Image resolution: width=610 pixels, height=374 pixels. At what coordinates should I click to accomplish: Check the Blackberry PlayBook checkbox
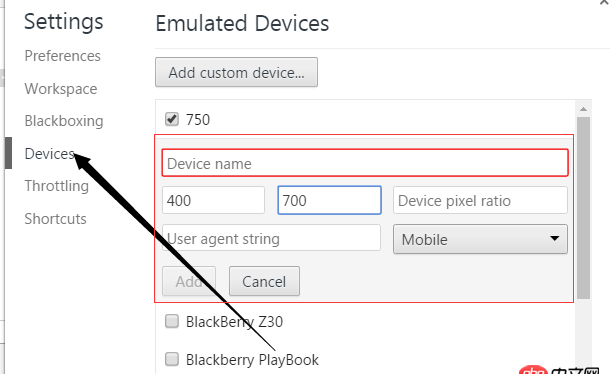pos(172,359)
